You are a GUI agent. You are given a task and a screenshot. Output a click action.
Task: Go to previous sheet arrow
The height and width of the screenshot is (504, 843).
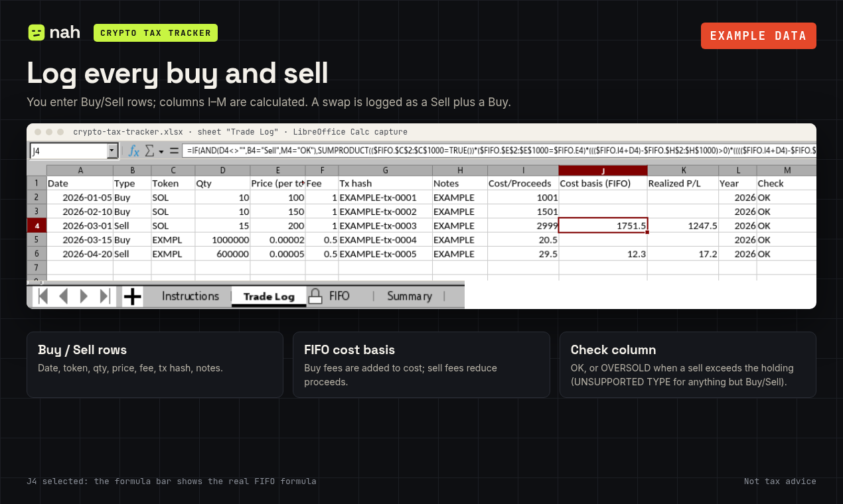point(63,296)
